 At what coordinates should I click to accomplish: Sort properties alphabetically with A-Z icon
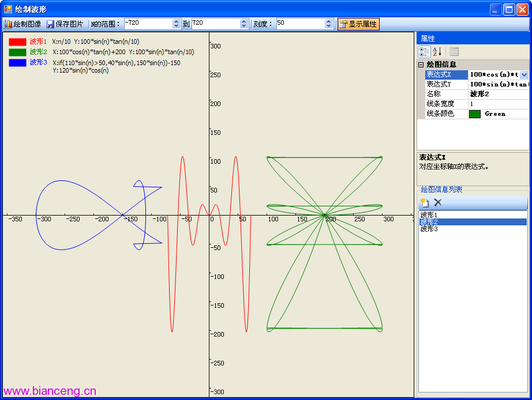click(437, 52)
